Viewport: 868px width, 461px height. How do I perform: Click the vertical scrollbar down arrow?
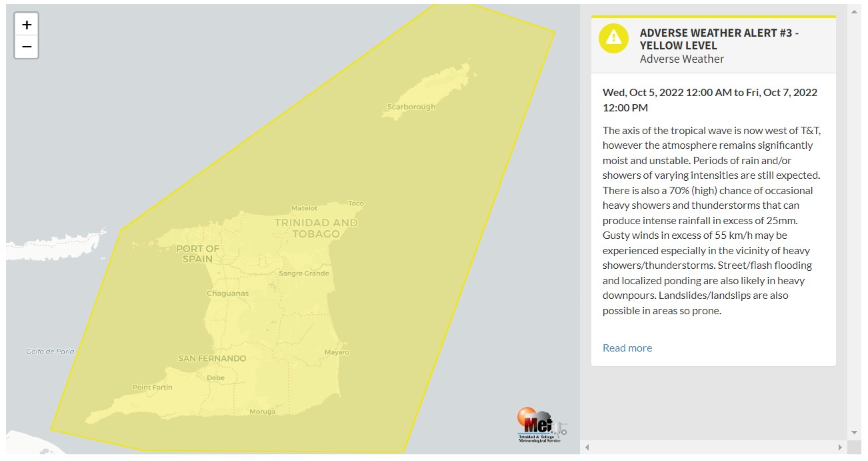point(854,432)
